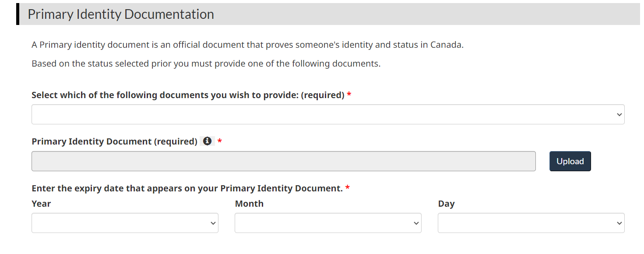
Task: Click the Day label
Action: (x=446, y=204)
